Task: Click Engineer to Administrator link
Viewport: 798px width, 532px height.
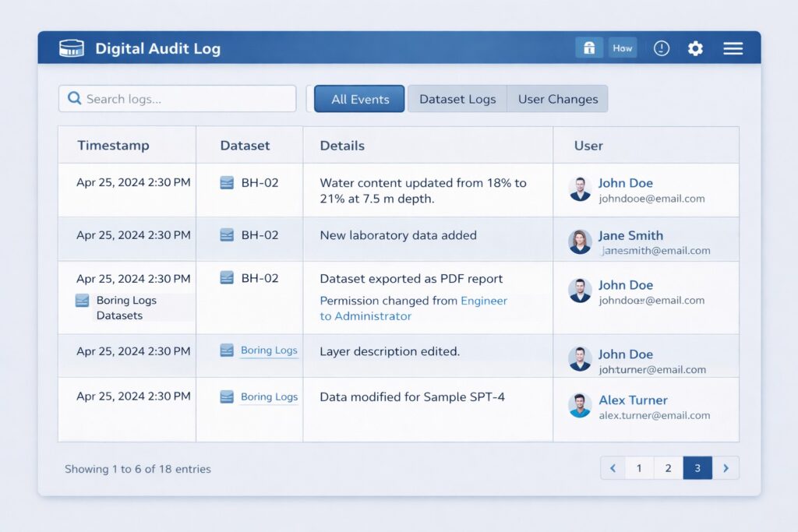Action: [x=413, y=308]
